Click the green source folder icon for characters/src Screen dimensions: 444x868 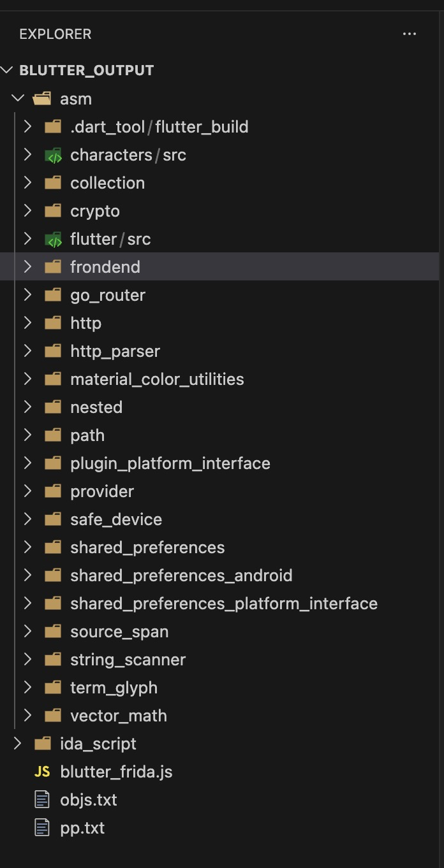(x=53, y=155)
